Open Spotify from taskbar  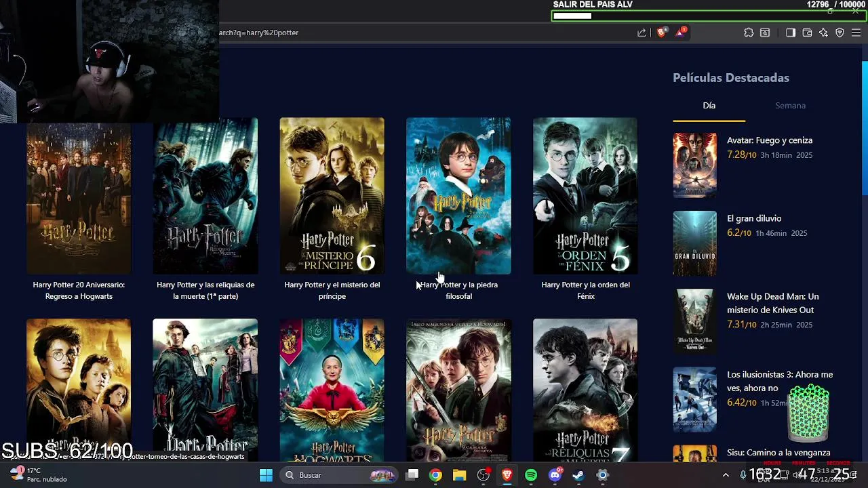click(531, 475)
